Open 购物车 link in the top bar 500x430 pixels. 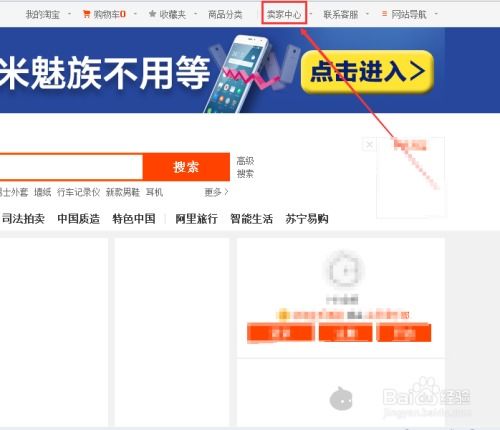(109, 14)
